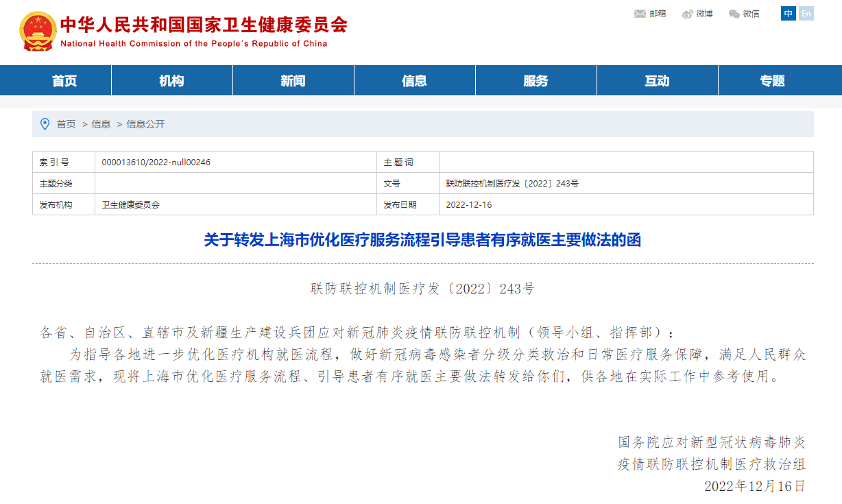
Task: Select the table cell 联防联控机制医疗发〔2022〕243号
Action: (626, 184)
